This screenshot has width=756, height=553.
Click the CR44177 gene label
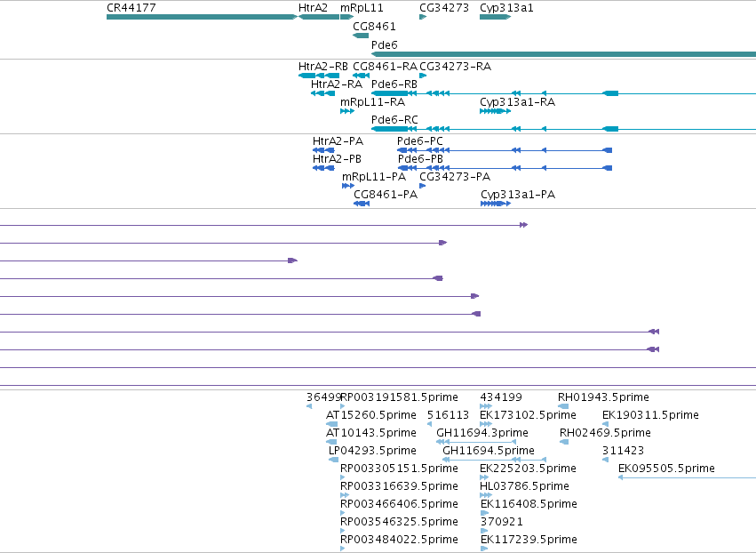131,8
